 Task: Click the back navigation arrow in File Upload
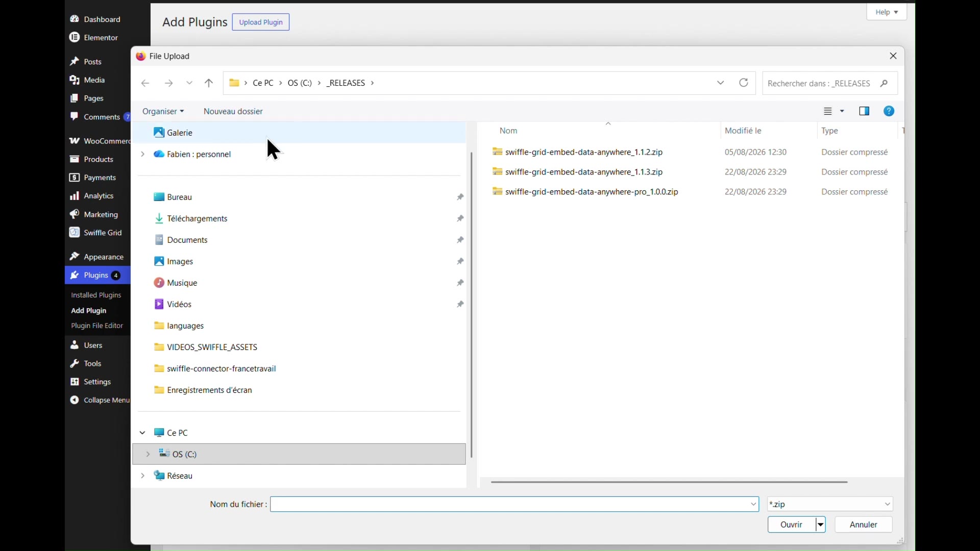[x=145, y=83]
